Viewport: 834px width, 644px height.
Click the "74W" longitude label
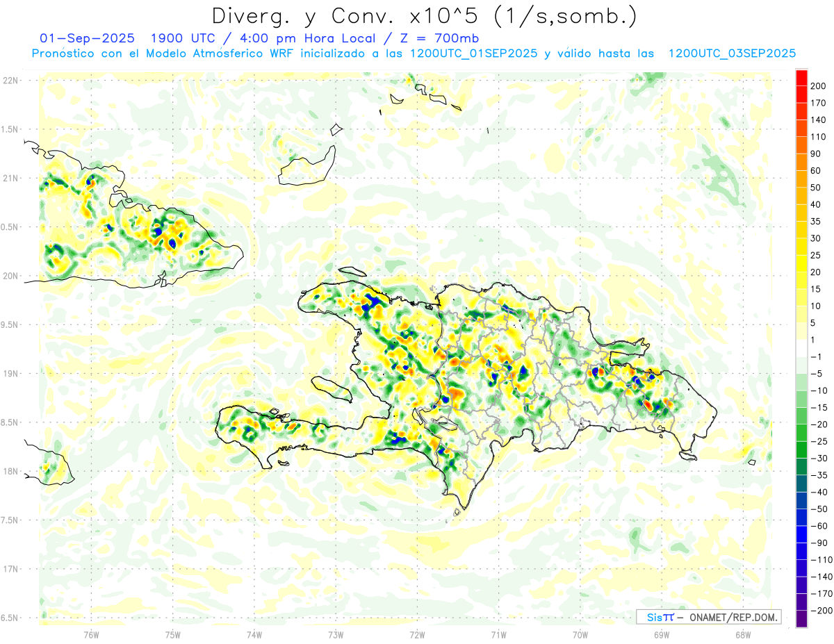tap(254, 635)
